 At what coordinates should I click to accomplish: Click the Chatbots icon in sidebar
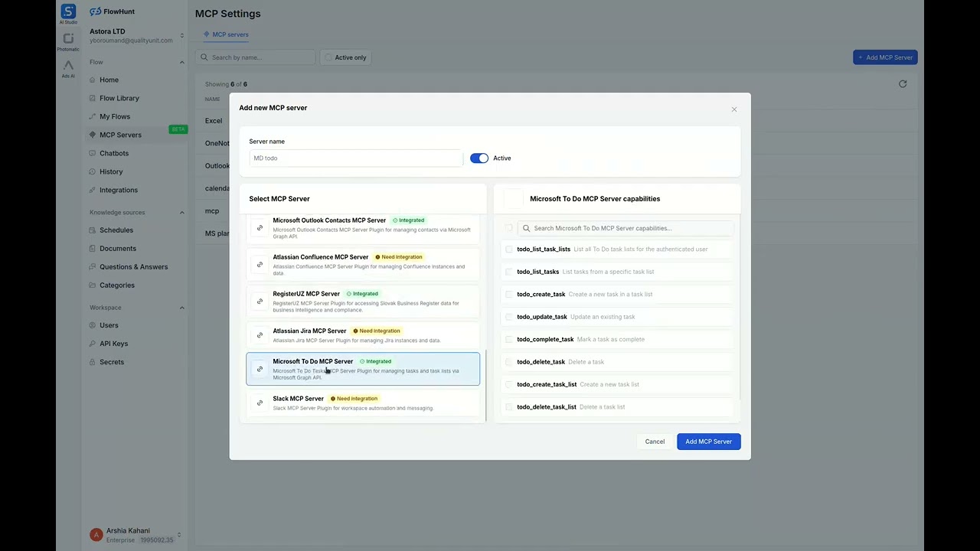[x=93, y=153]
